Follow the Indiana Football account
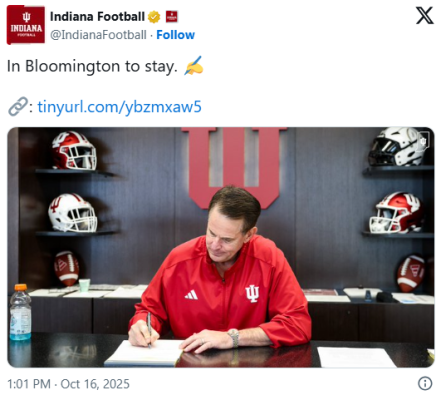The image size is (436, 400). tap(175, 35)
